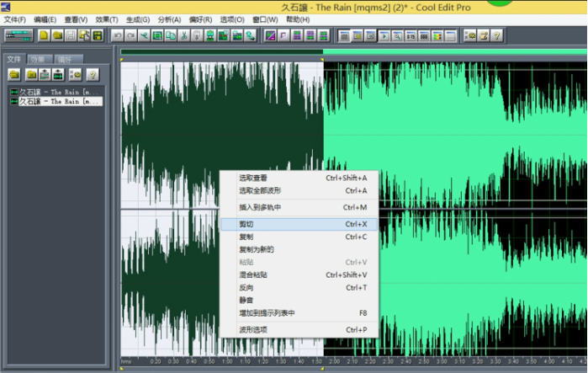Click the file panel options gear icon
The height and width of the screenshot is (373, 588).
point(76,75)
